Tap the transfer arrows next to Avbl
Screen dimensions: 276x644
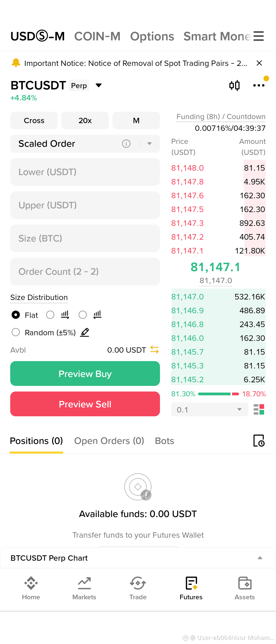[155, 350]
